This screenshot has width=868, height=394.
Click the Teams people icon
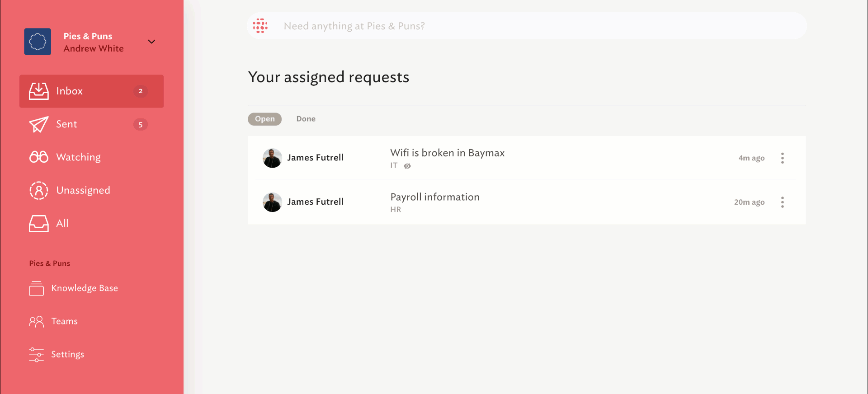36,321
